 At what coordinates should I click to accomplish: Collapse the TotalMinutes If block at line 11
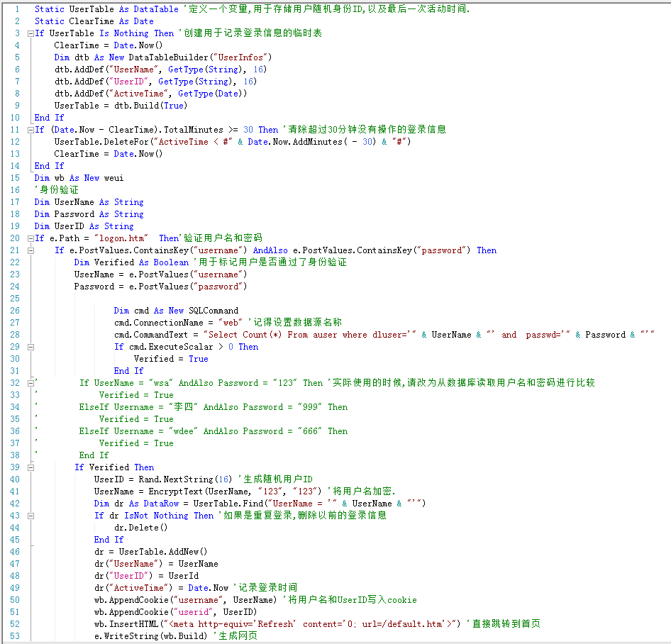click(30, 130)
